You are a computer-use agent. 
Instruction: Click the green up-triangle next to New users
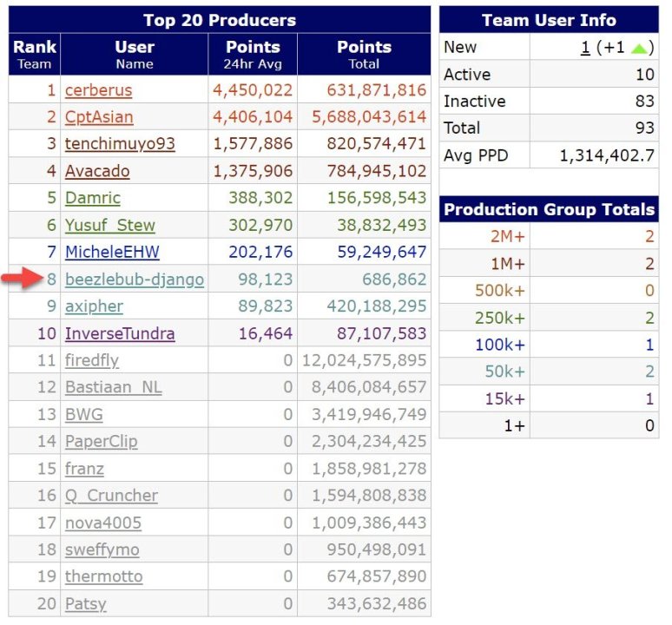tap(639, 48)
